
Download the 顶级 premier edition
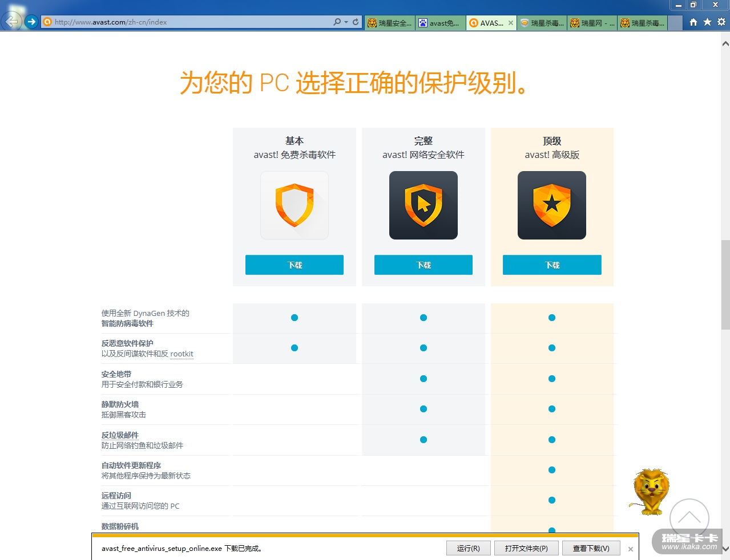point(552,265)
